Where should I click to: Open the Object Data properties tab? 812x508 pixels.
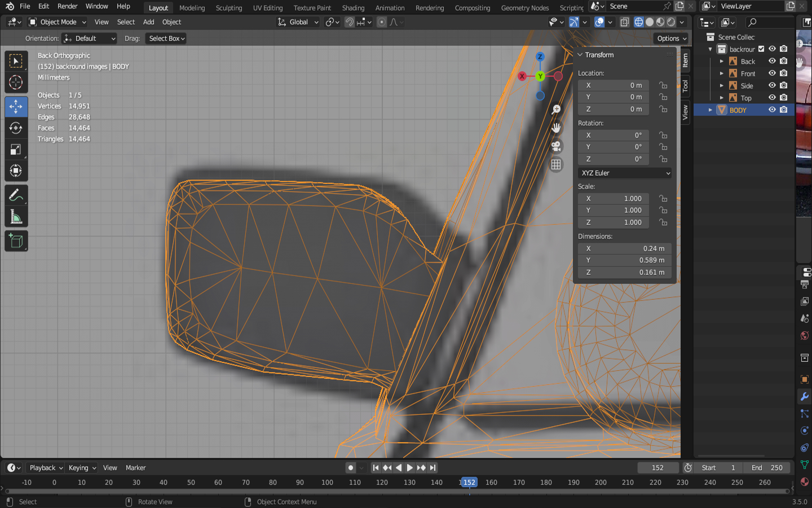(805, 465)
